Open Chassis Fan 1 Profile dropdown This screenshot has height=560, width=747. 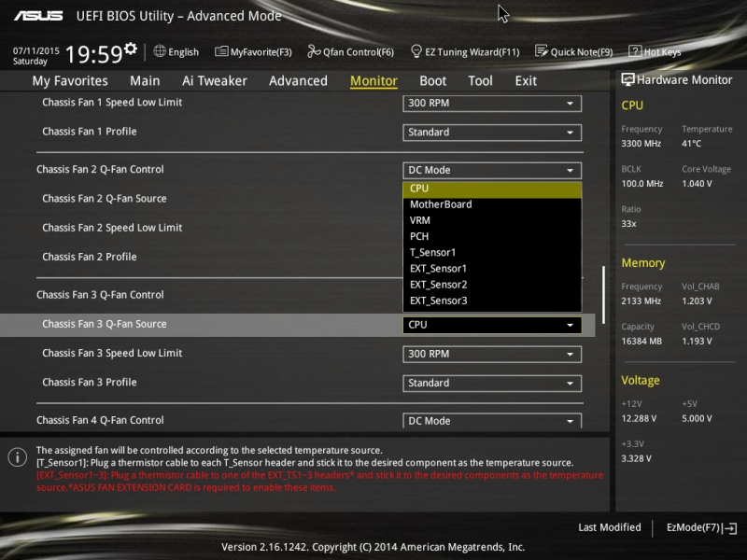(x=492, y=133)
